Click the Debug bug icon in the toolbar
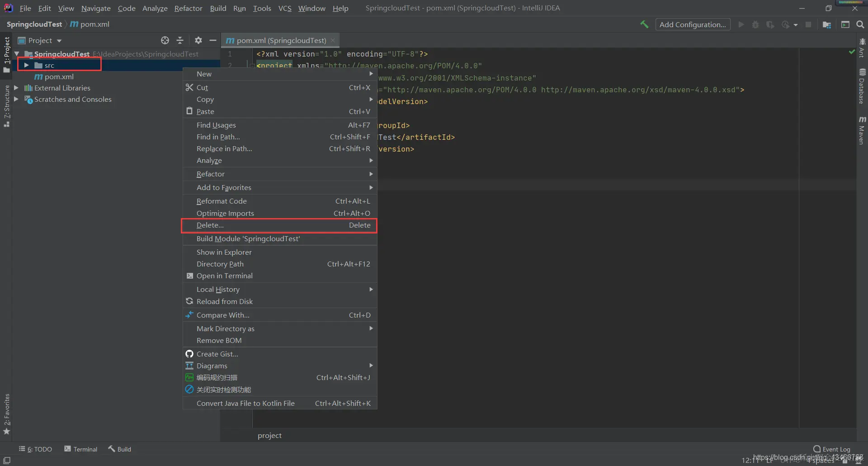The height and width of the screenshot is (466, 868). [x=755, y=24]
